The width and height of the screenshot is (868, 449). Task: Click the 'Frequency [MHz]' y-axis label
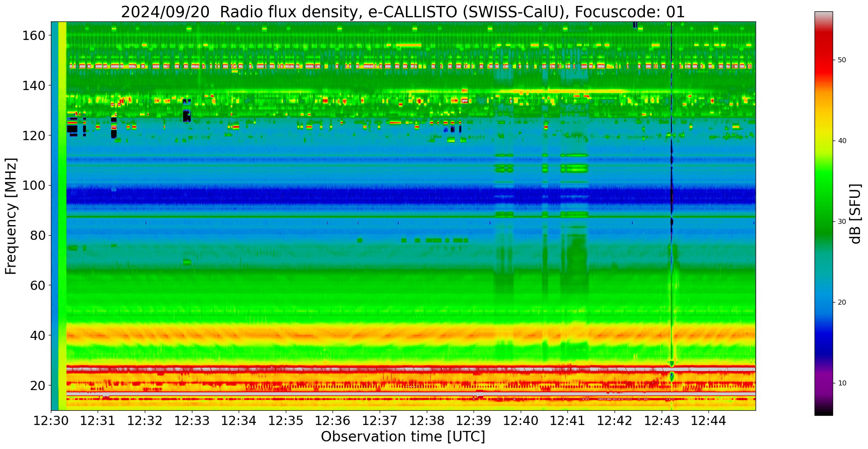11,216
